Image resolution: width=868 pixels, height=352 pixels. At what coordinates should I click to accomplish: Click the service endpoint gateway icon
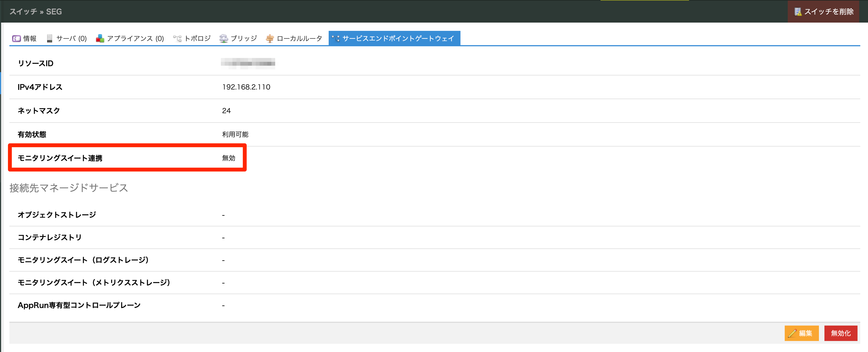click(336, 38)
